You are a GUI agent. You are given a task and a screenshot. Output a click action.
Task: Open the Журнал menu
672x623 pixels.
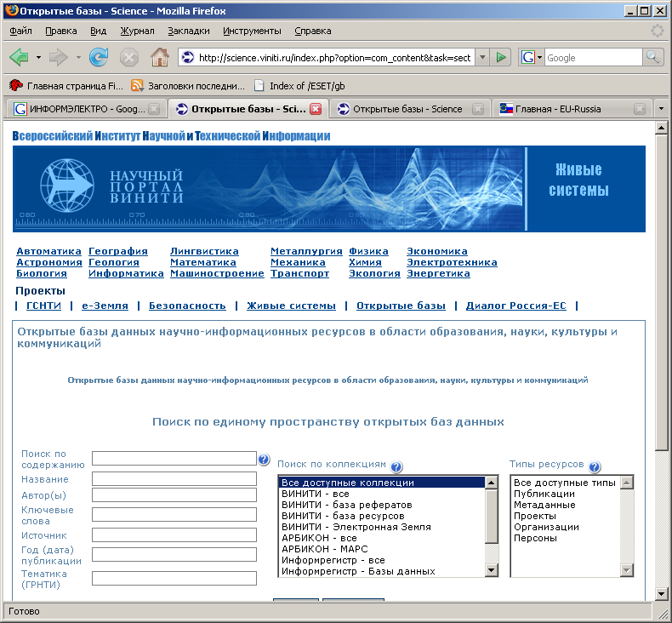coord(137,31)
